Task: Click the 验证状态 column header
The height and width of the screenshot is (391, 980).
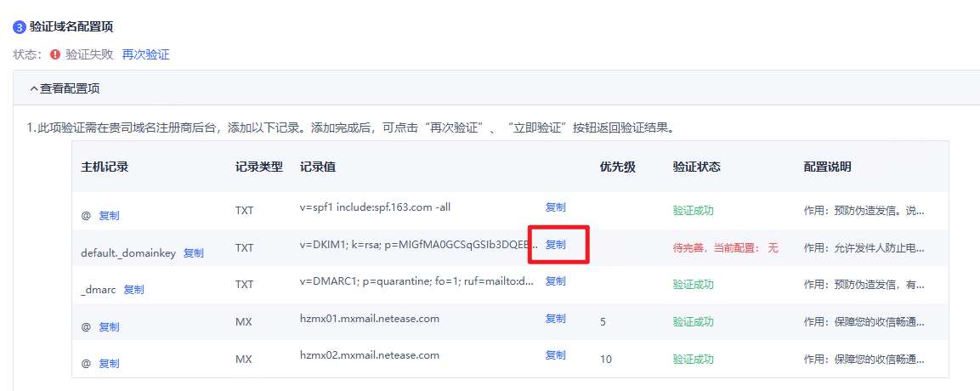Action: click(x=697, y=167)
